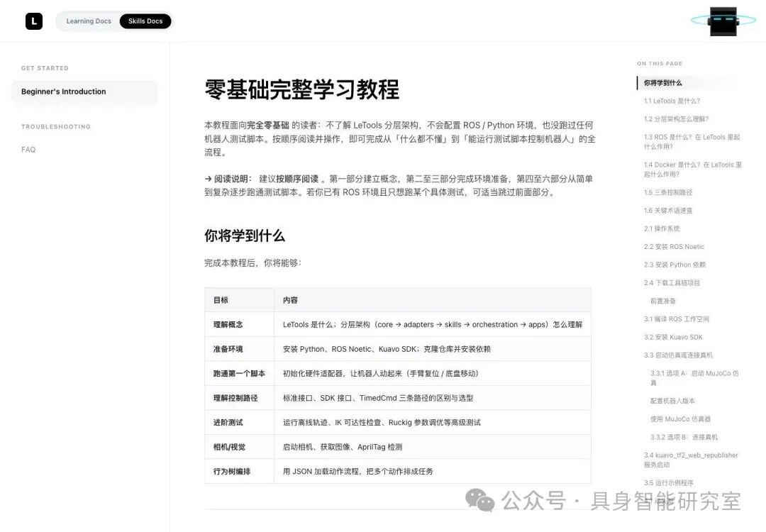Navigate to 2.1 操作系统 section

coord(662,228)
